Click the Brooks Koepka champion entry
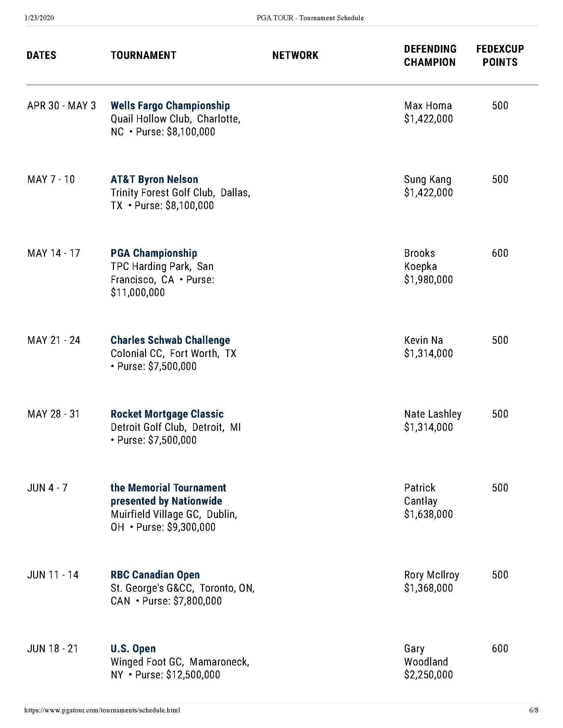 click(x=420, y=260)
